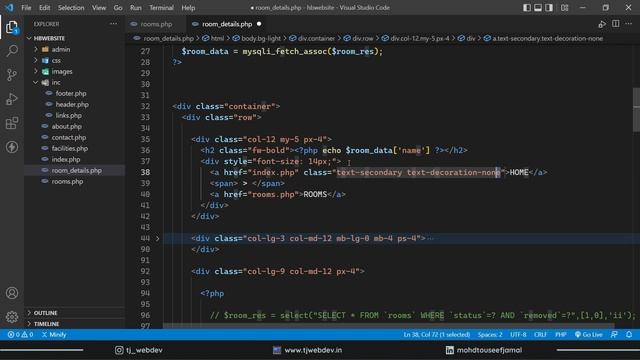Change indentation via Spaces: 2

[x=490, y=335]
